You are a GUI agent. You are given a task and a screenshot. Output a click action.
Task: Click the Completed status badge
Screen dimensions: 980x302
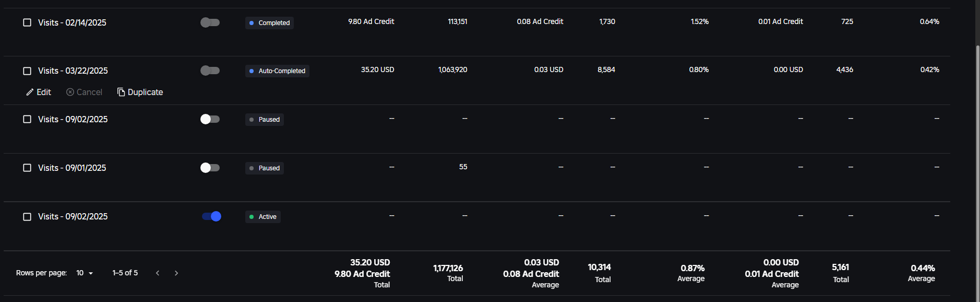(x=269, y=23)
